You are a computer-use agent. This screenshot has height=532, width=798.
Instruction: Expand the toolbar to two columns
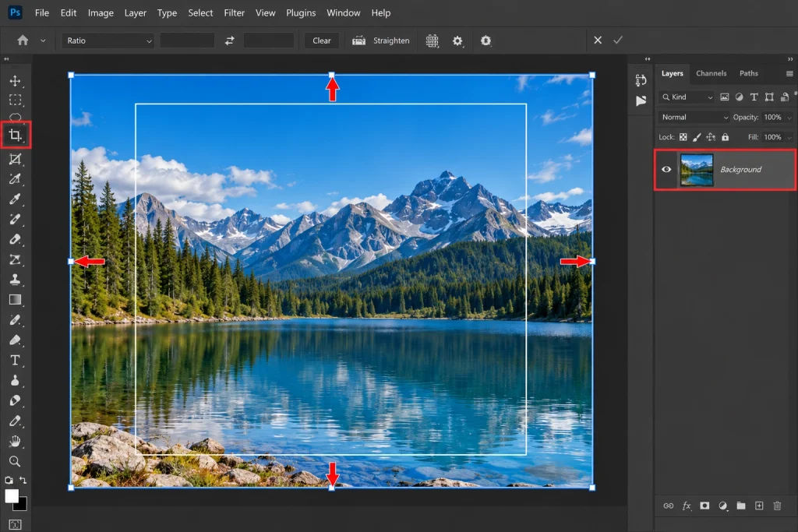point(6,59)
